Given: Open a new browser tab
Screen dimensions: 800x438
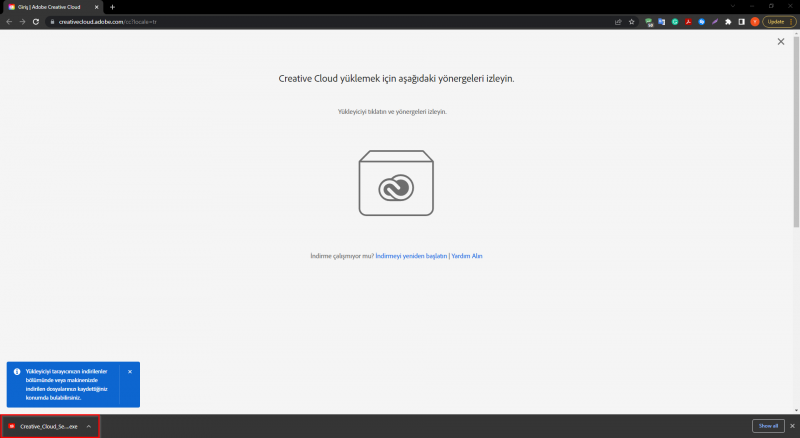Looking at the screenshot, I should click(x=112, y=7).
